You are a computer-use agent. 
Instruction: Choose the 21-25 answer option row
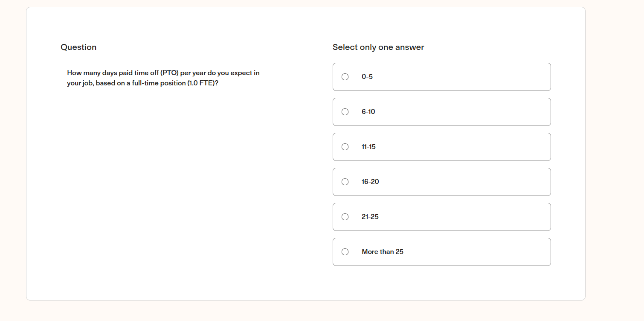point(441,217)
